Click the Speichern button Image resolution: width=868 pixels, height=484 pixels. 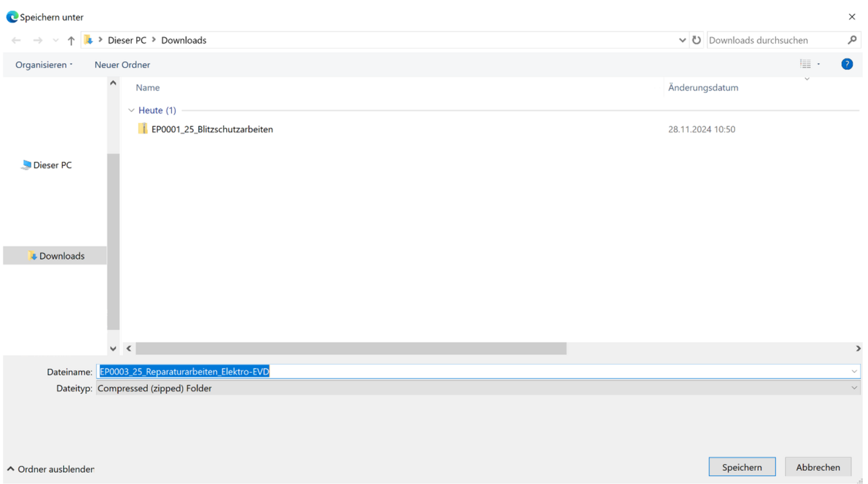742,467
